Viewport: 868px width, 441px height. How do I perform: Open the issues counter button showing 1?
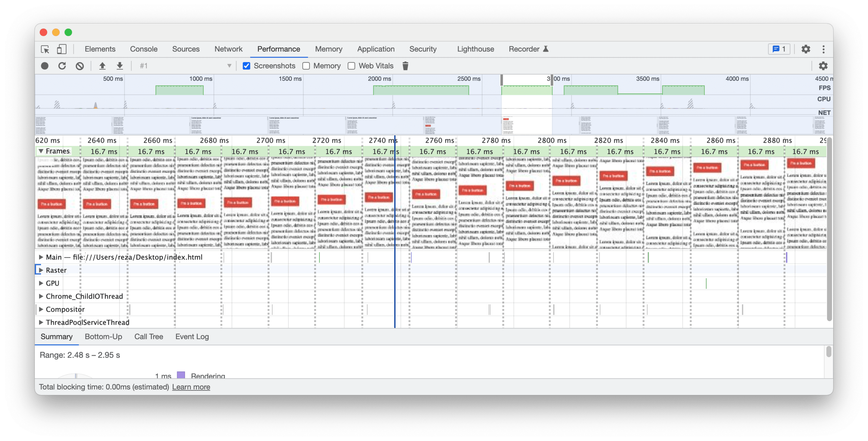(779, 49)
